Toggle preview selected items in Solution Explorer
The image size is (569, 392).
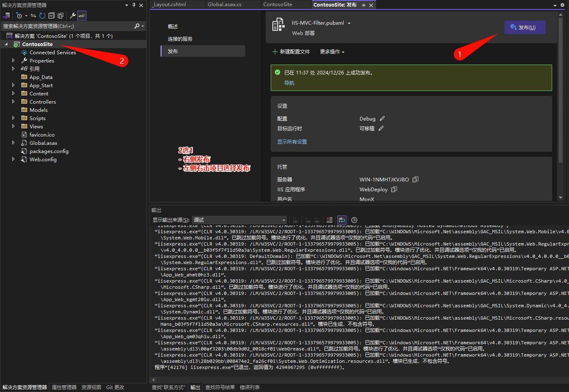[x=82, y=16]
